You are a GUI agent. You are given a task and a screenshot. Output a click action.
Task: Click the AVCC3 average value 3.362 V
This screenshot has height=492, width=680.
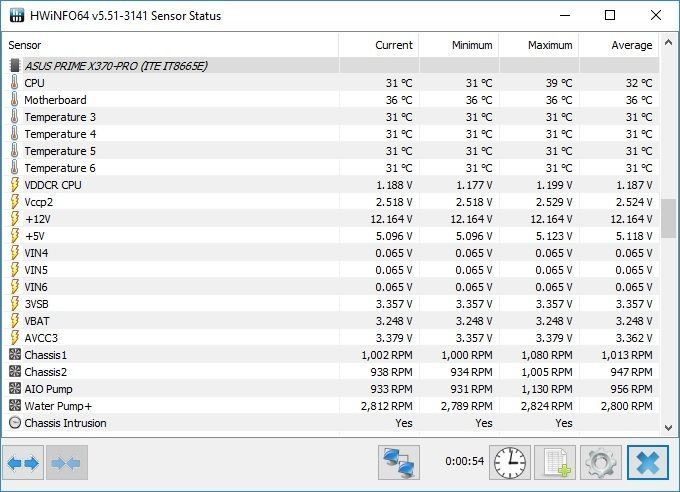(x=634, y=338)
